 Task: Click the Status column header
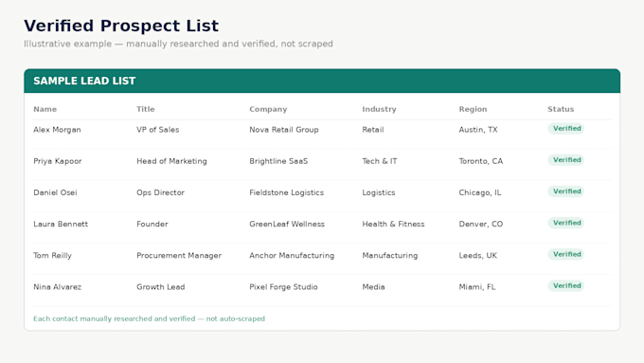pos(561,109)
